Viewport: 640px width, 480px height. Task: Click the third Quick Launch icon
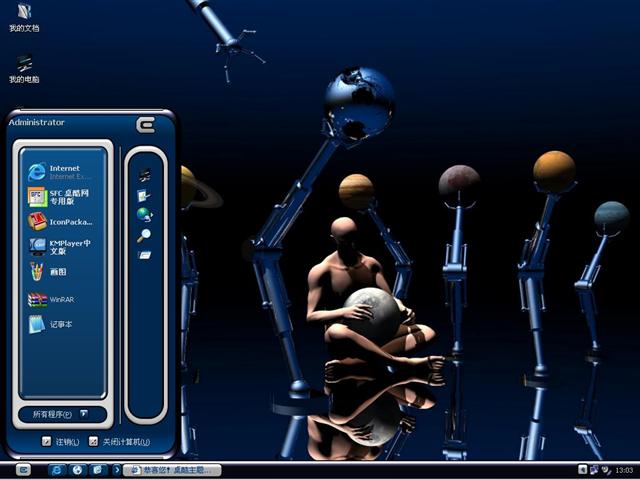pyautogui.click(x=98, y=470)
